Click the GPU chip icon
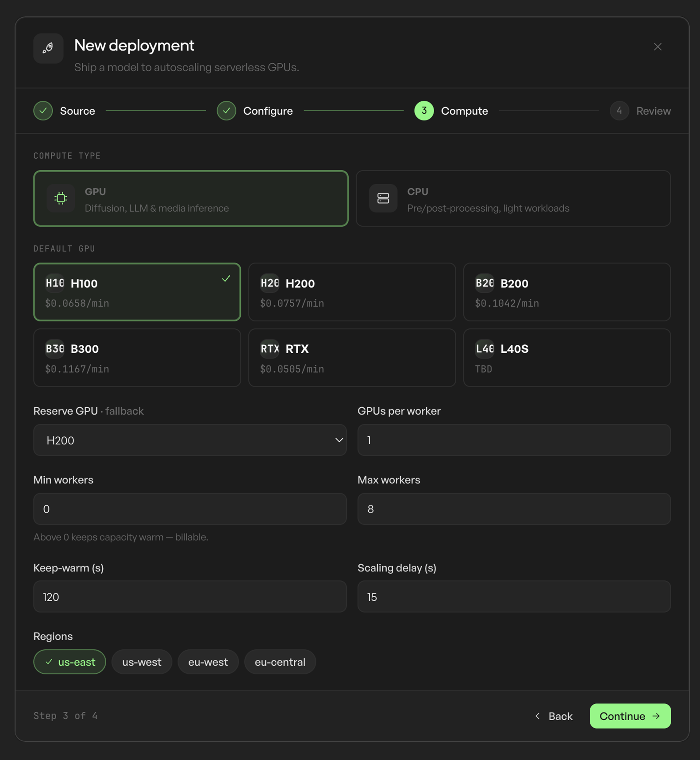Viewport: 700px width, 760px height. click(x=61, y=198)
